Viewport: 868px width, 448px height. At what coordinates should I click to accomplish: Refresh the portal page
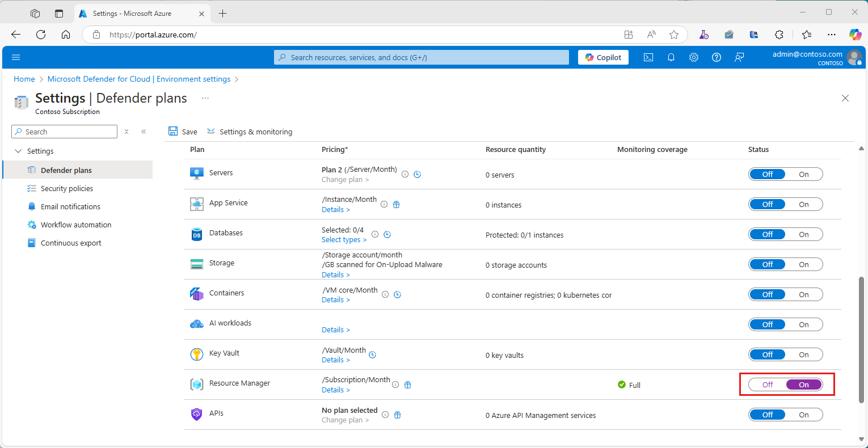click(41, 35)
